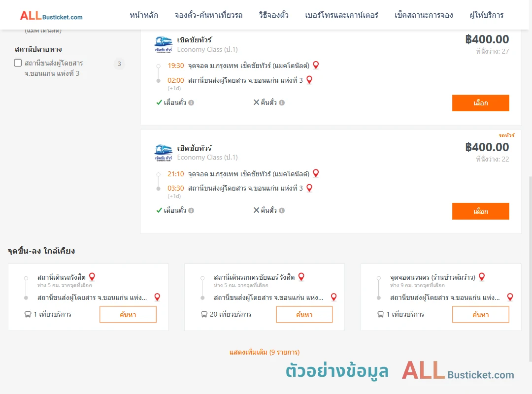The width and height of the screenshot is (532, 394).
Task: Click the 03:30 arrival time
Action: [176, 188]
